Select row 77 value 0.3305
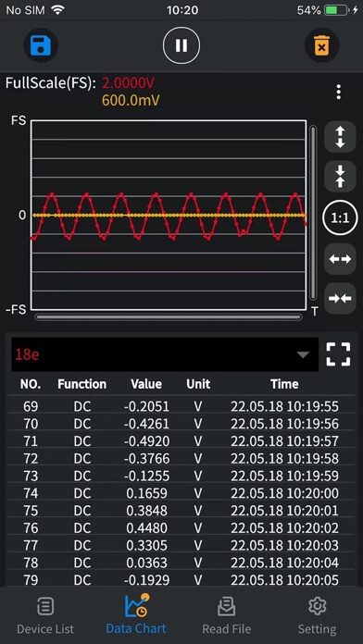 146,545
